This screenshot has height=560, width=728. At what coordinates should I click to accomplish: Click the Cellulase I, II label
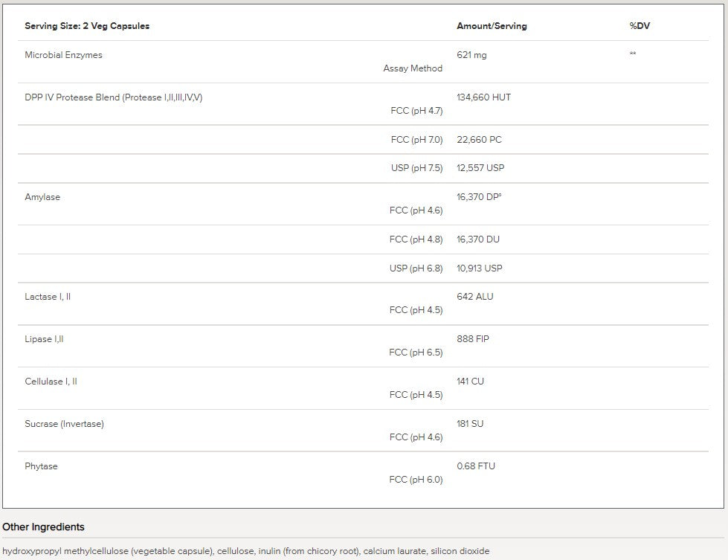(51, 382)
